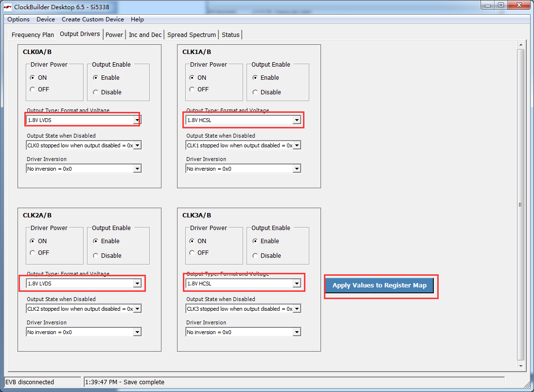Open CLK0A/B Driver Inversion dropdown

click(x=84, y=169)
